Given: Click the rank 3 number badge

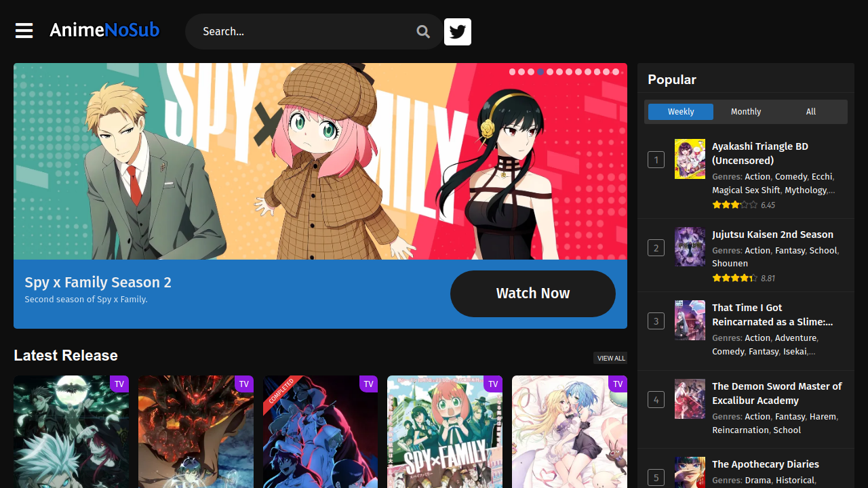Looking at the screenshot, I should pyautogui.click(x=656, y=321).
